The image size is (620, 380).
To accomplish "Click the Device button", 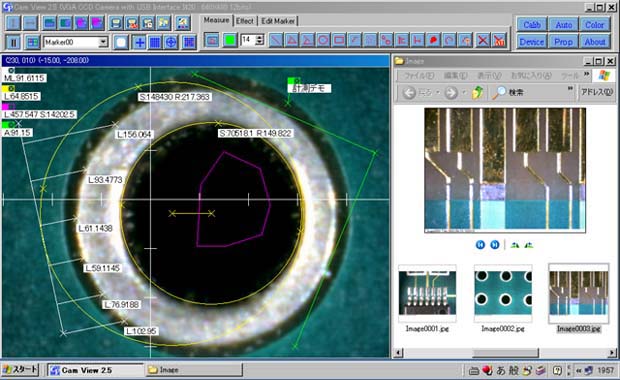I will [x=532, y=42].
